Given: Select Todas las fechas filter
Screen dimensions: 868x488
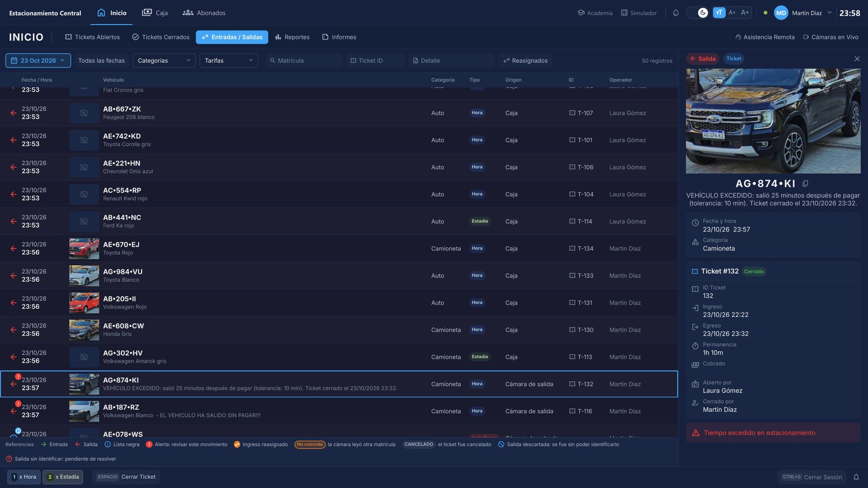Looking at the screenshot, I should (x=101, y=61).
